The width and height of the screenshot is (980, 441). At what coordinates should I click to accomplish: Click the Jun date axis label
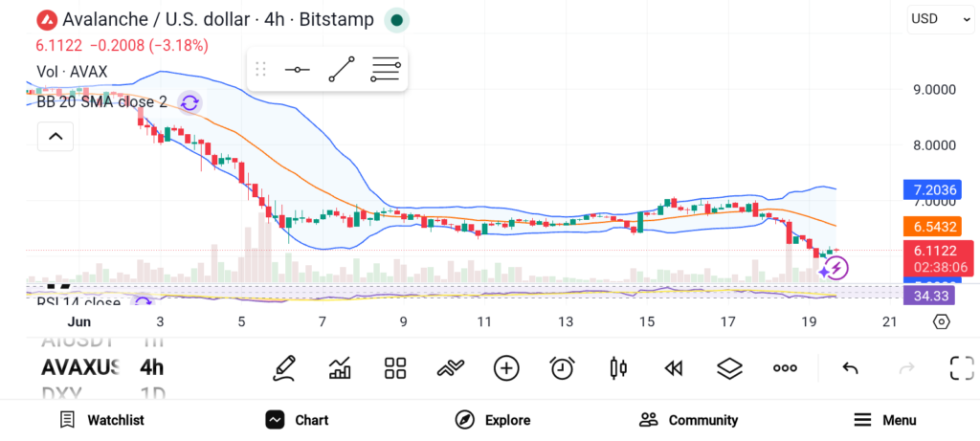click(79, 322)
